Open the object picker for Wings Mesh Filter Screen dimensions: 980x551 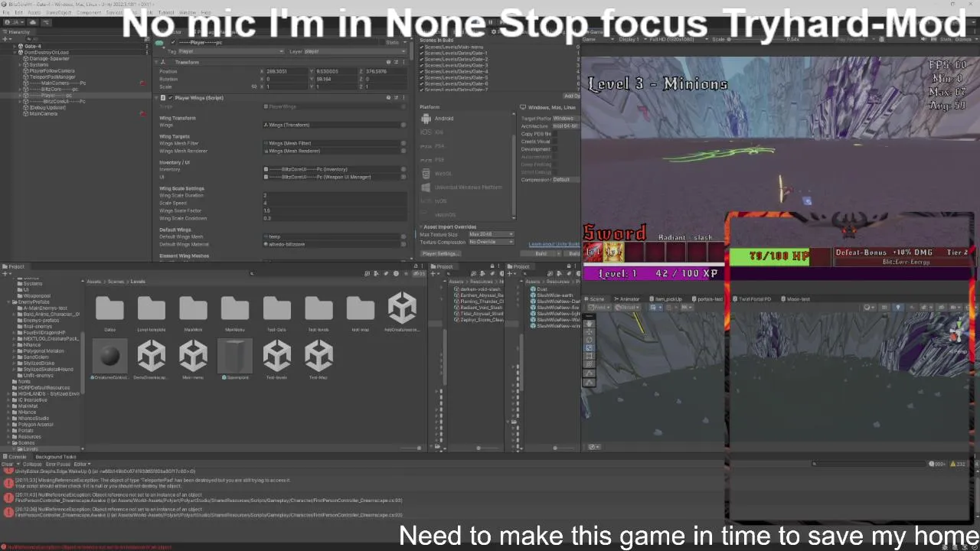point(403,143)
